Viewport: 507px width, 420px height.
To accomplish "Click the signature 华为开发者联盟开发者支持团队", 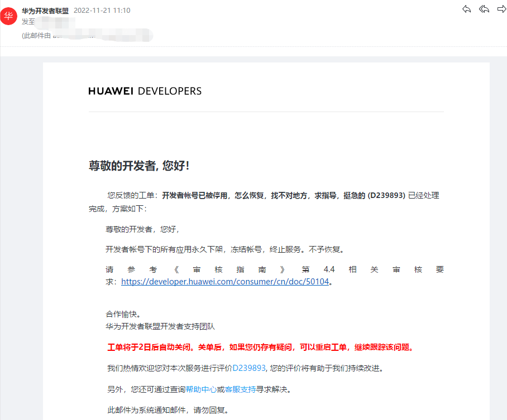I will (x=160, y=326).
